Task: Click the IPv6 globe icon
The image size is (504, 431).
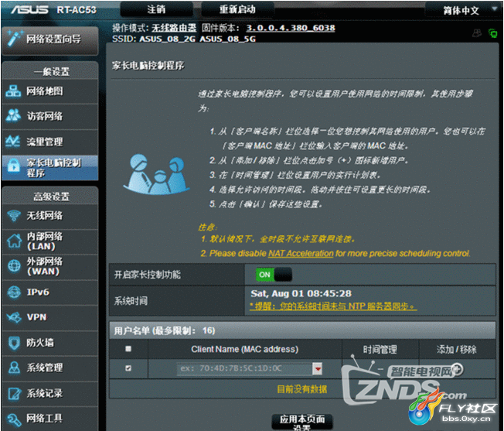Action: 14,292
